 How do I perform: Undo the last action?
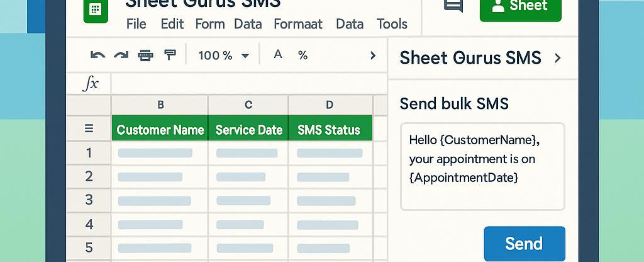click(97, 55)
